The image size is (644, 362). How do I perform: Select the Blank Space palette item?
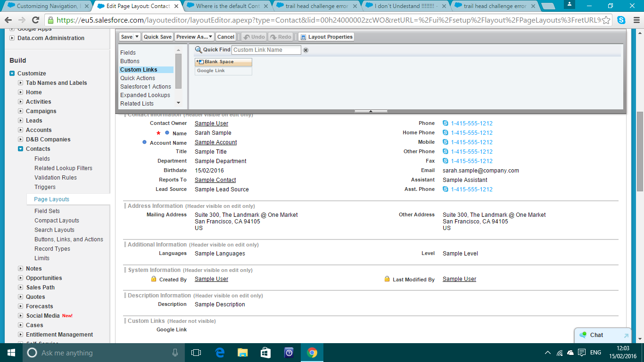point(223,62)
